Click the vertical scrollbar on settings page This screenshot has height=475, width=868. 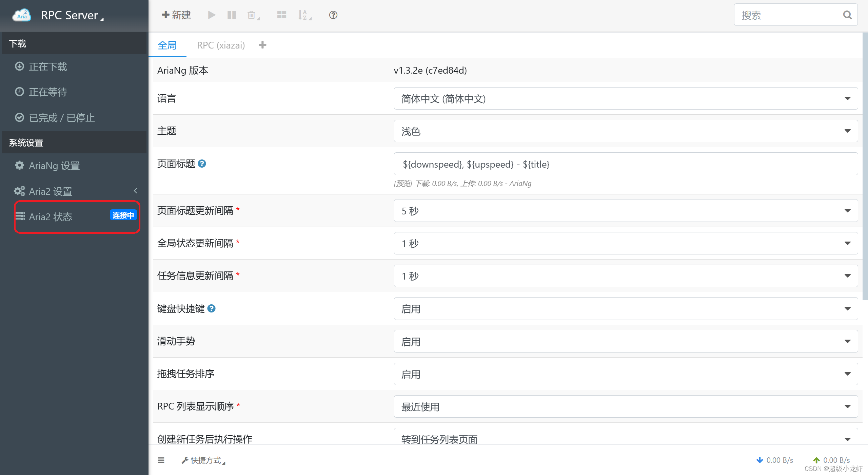(865, 166)
